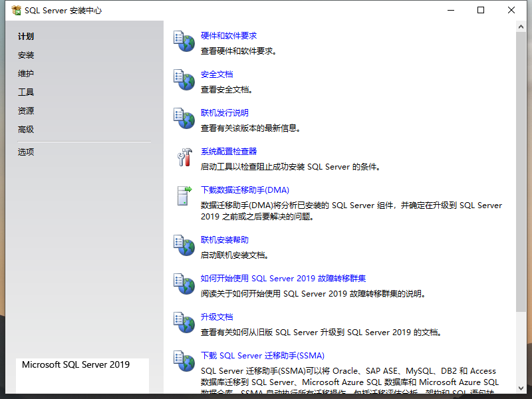
Task: Open the 升级文档 link
Action: (217, 317)
